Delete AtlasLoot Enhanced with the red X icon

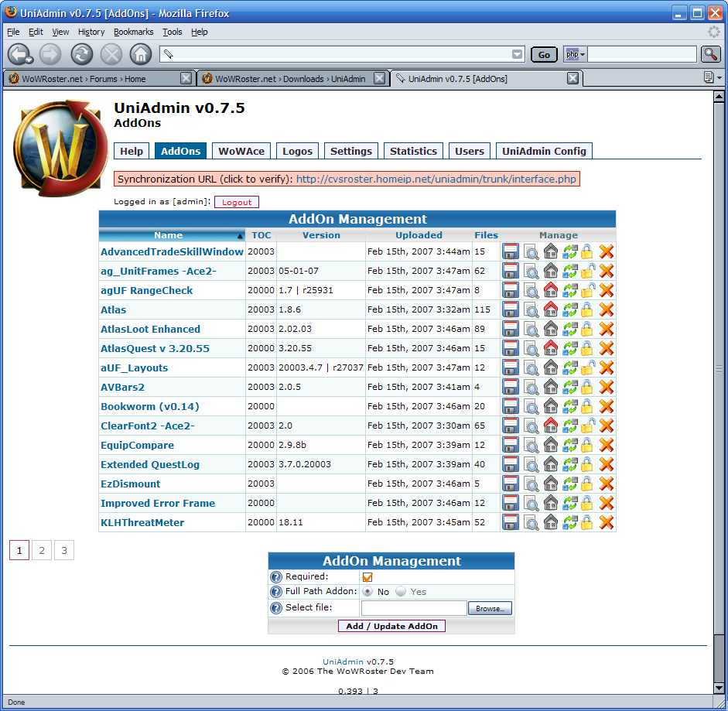tap(607, 330)
